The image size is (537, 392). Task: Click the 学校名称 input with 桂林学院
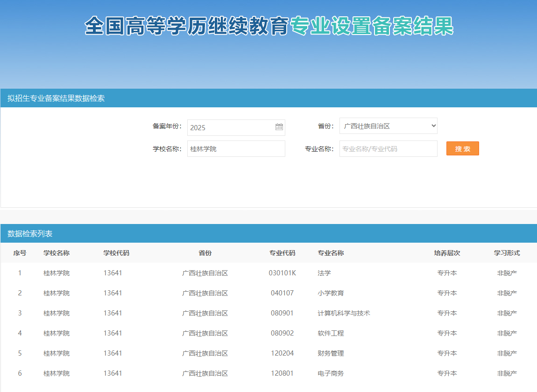[236, 149]
